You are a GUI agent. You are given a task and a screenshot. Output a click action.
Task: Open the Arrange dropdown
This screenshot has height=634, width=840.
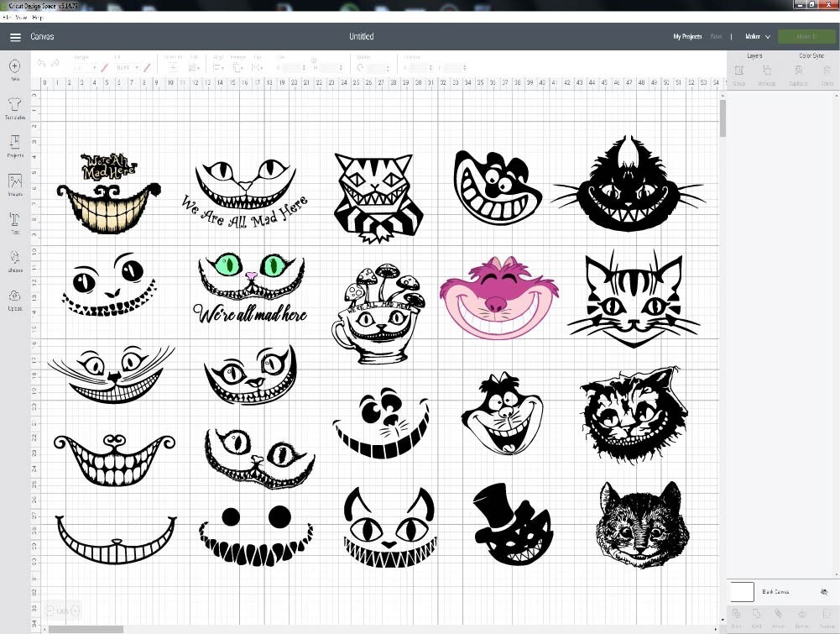[237, 67]
